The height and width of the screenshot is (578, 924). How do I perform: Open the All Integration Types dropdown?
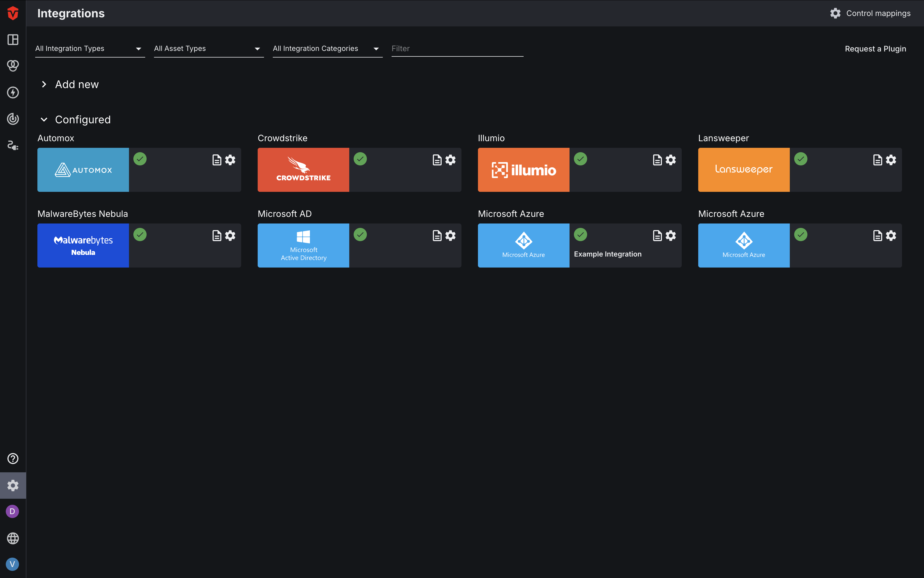pyautogui.click(x=90, y=48)
